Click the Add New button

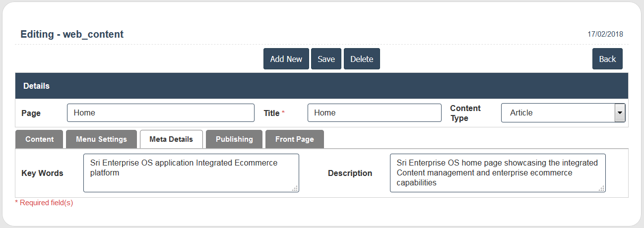(286, 59)
